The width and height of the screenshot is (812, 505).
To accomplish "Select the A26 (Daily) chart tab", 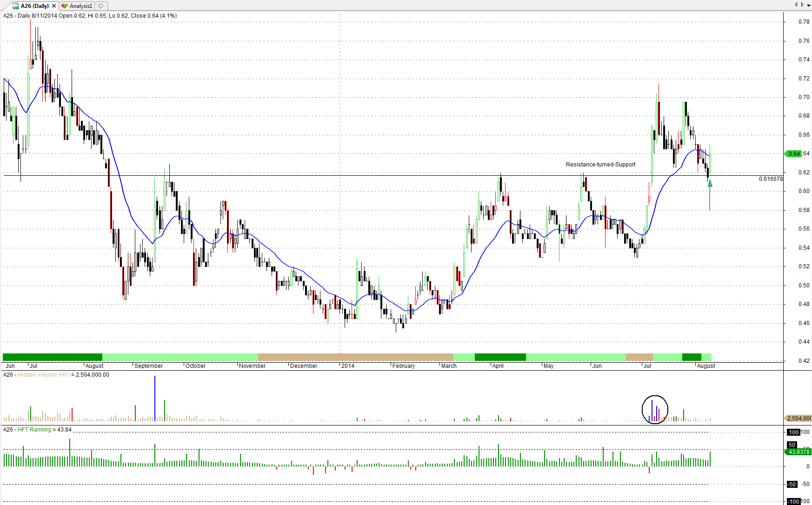I will pyautogui.click(x=34, y=6).
